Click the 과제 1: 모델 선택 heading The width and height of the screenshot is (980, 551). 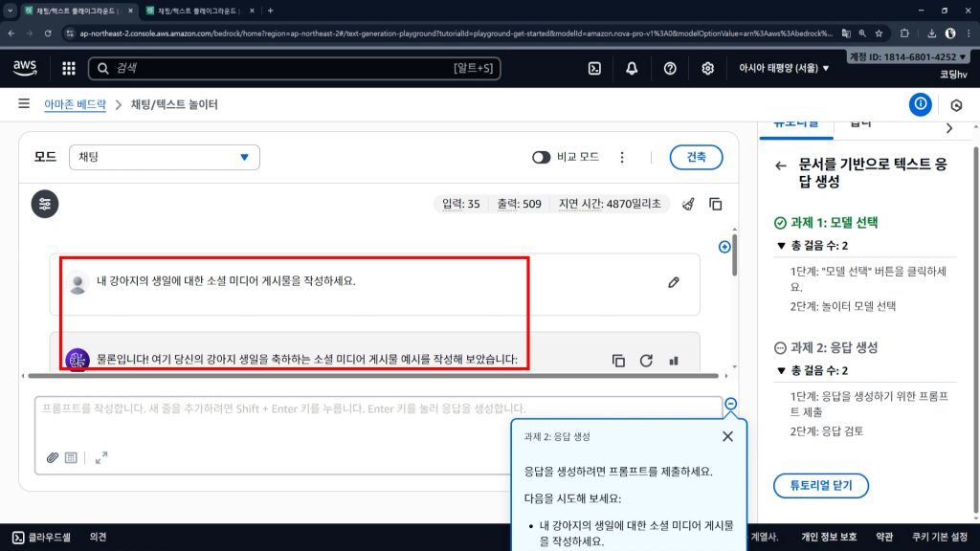(834, 222)
